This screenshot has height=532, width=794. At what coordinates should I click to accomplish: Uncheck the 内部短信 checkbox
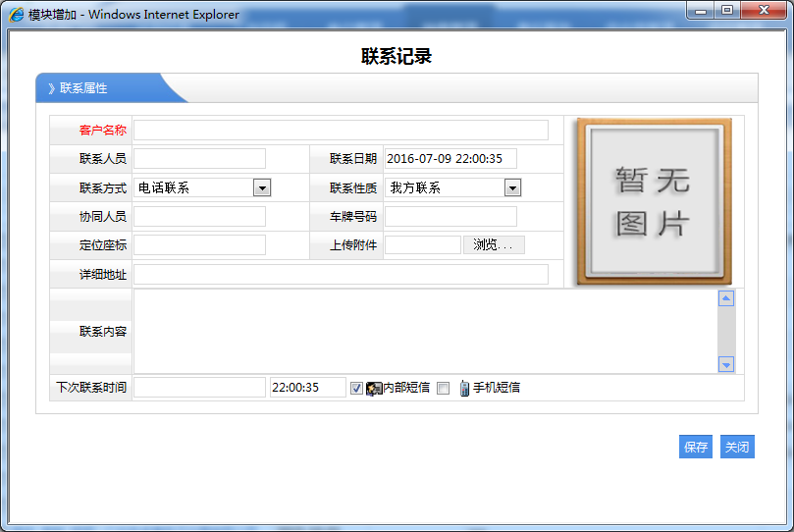[356, 388]
